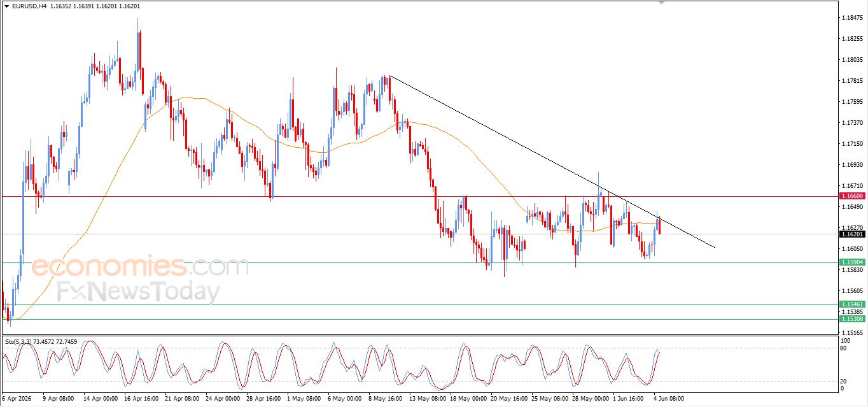This screenshot has width=868, height=407.
Task: Click the 21 Apr 08:00 time label
Action: (182, 399)
